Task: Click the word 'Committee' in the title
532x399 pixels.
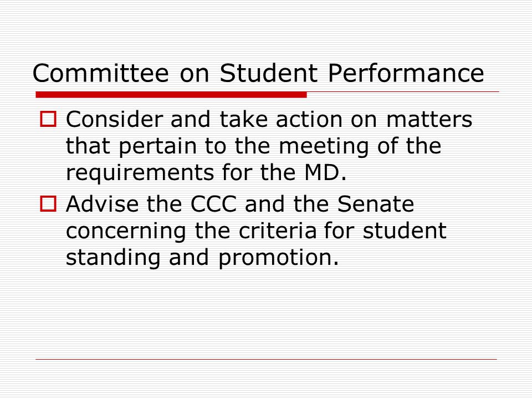Action: [101, 73]
